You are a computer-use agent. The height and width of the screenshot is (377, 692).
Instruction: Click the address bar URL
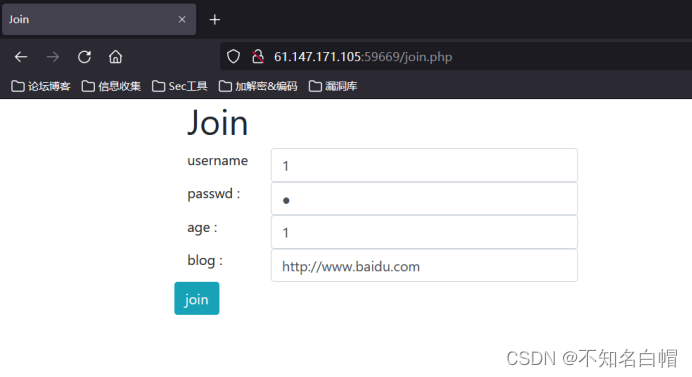click(363, 57)
